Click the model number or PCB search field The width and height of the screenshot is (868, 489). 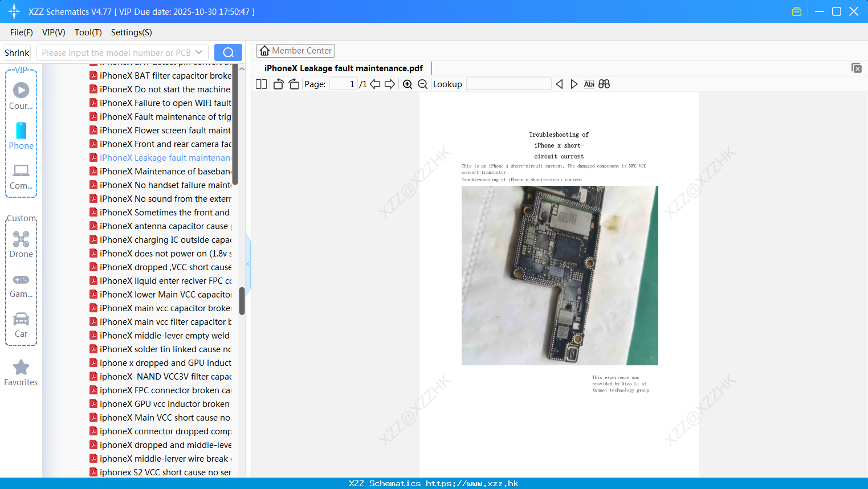tap(116, 52)
